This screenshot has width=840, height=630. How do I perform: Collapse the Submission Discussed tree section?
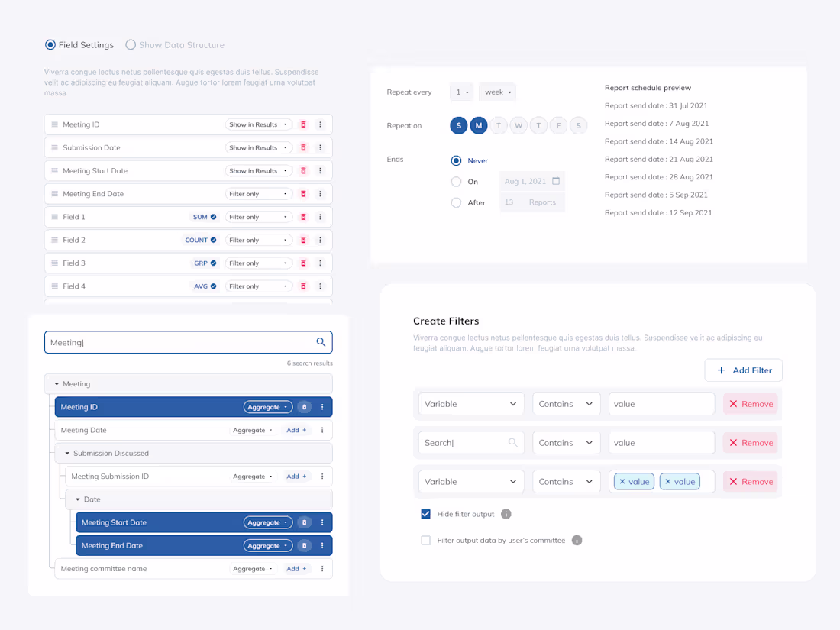(x=66, y=453)
